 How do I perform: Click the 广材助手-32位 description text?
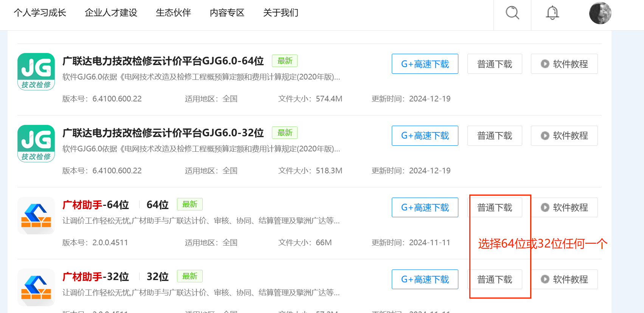(x=201, y=293)
